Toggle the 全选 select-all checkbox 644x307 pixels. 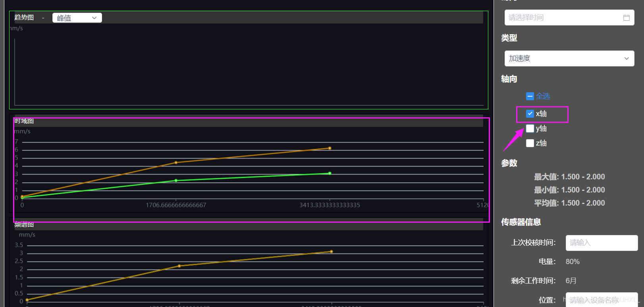[x=530, y=96]
